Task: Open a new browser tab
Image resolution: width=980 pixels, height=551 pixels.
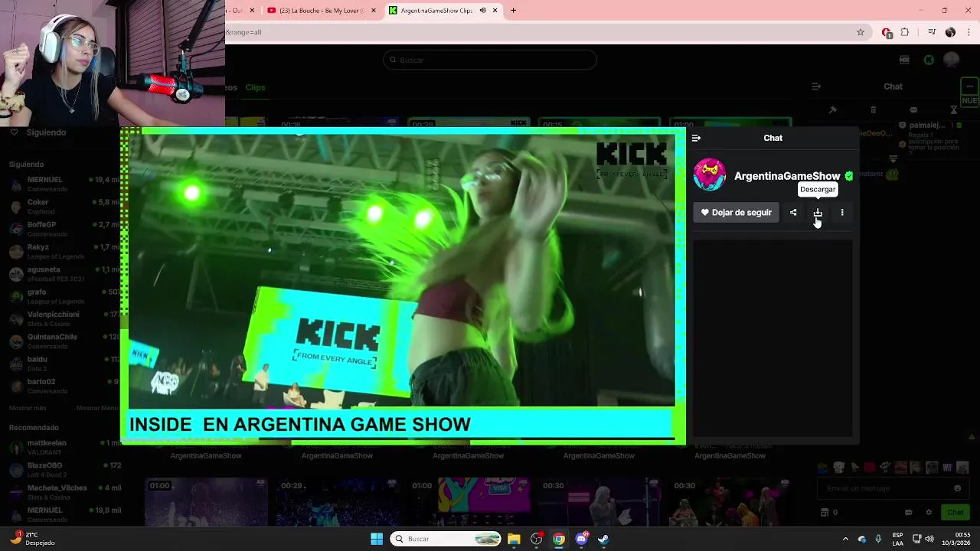Action: click(514, 11)
